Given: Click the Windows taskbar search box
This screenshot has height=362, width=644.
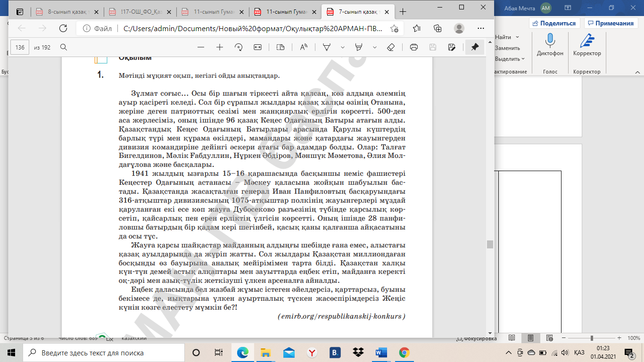Looking at the screenshot, I should (103, 353).
